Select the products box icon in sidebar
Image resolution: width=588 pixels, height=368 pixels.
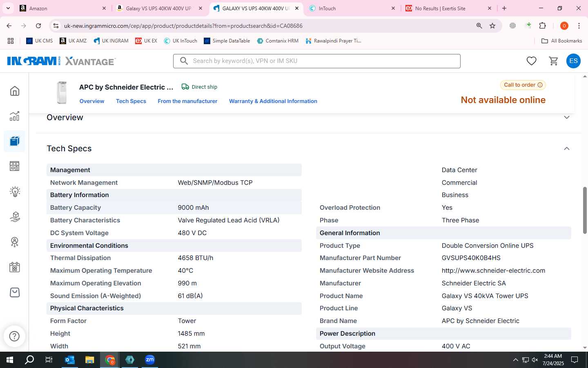click(15, 141)
